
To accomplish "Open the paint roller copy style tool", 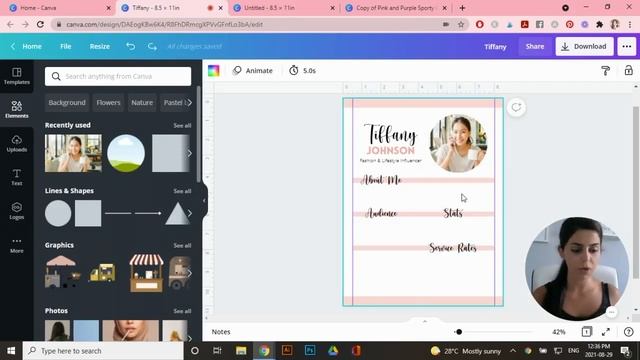I will [x=606, y=71].
